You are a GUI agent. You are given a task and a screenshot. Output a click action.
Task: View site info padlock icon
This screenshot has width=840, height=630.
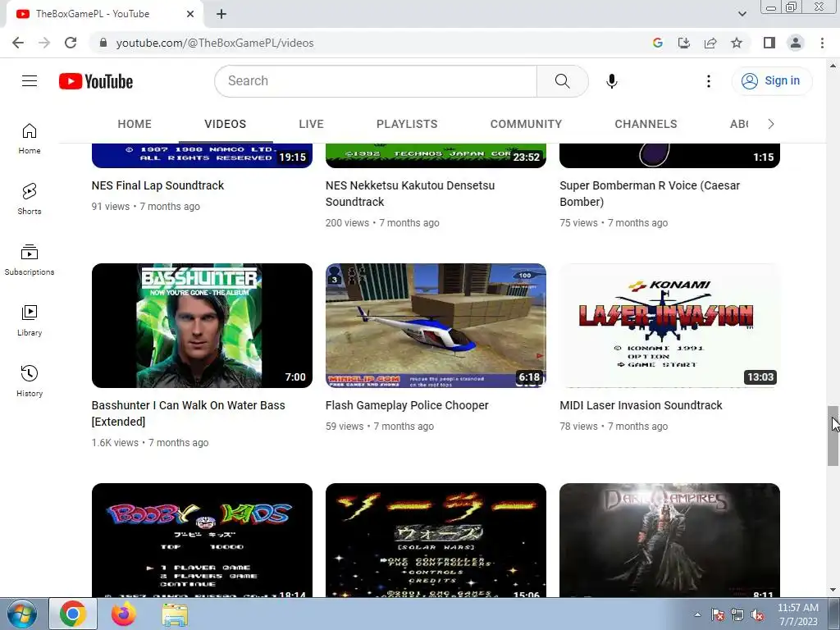(x=103, y=43)
